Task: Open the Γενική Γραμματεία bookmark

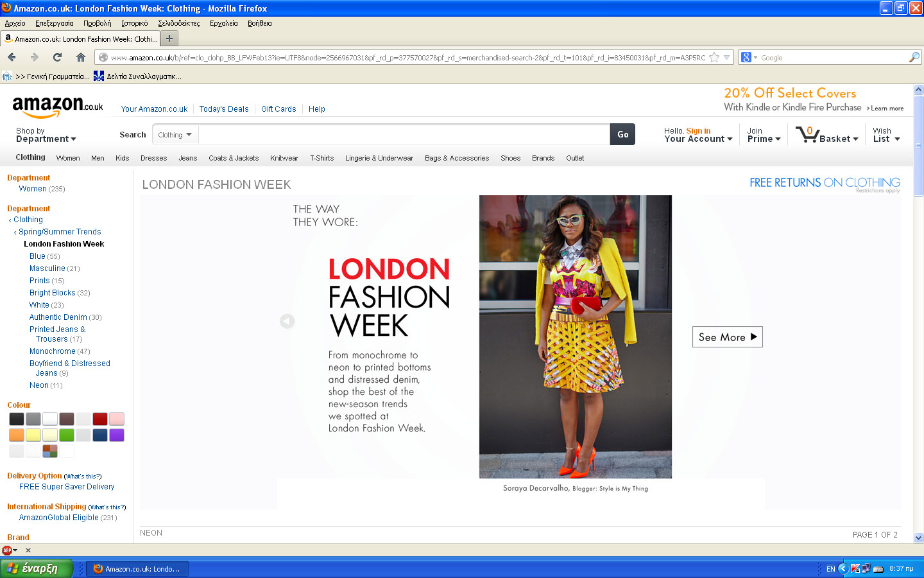Action: 46,76
